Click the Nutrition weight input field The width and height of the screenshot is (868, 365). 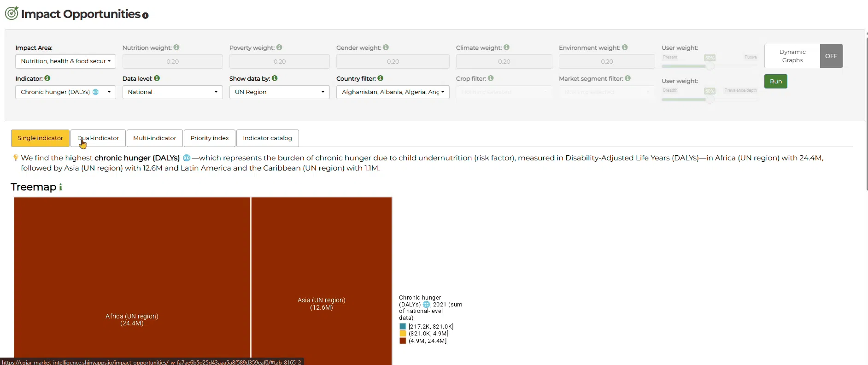[x=172, y=62]
